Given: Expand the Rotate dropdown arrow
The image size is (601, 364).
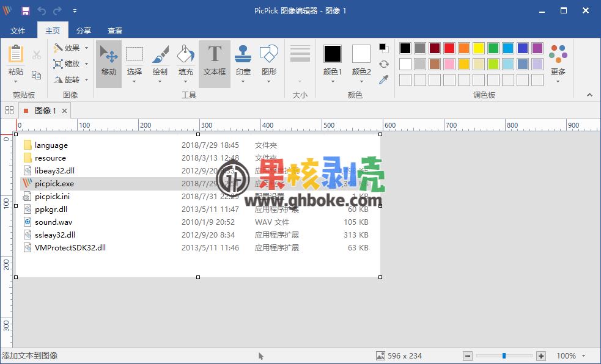Looking at the screenshot, I should 87,79.
